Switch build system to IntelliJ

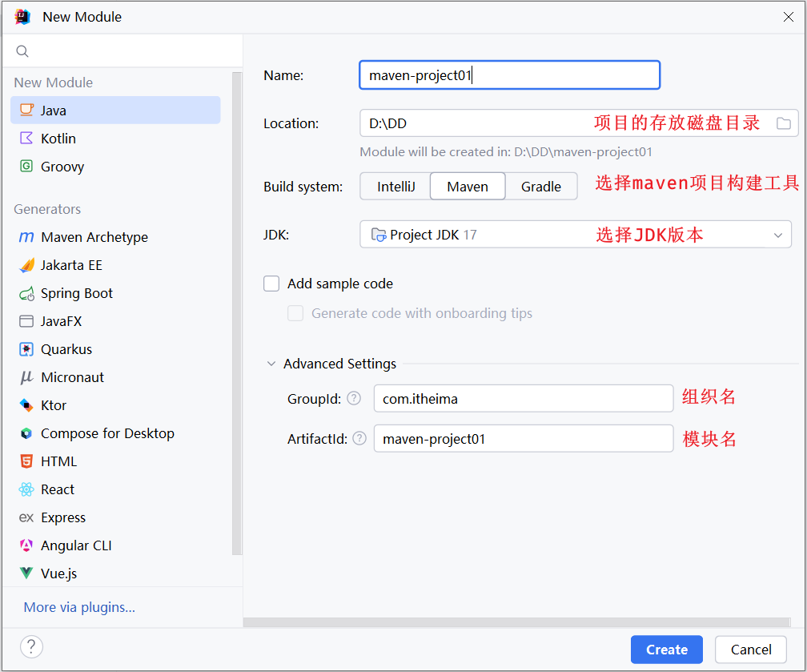[395, 186]
